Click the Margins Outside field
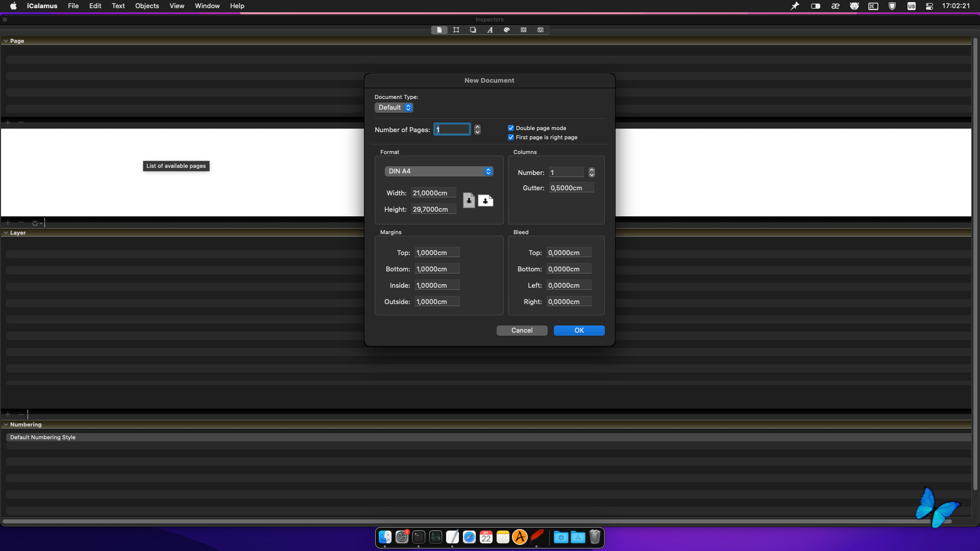Viewport: 980px width, 551px height. [437, 302]
